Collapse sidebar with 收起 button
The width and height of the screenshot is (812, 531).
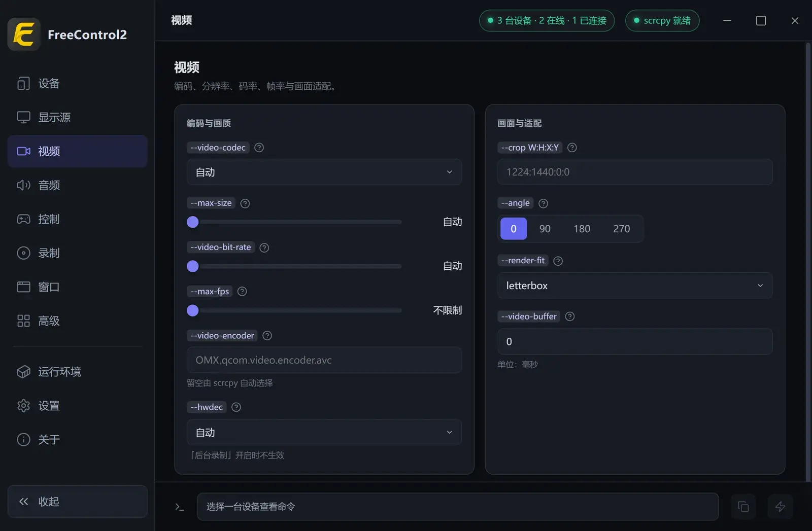click(78, 502)
